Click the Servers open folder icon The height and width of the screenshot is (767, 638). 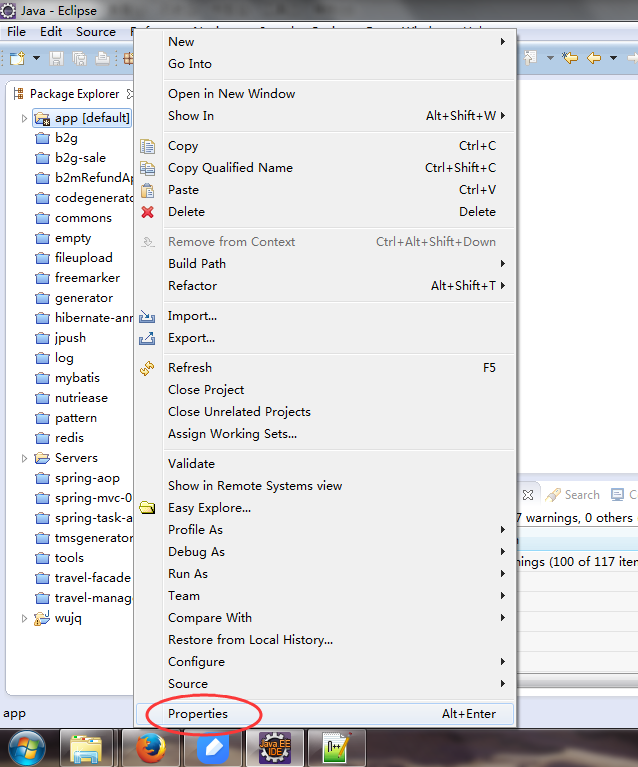(43, 458)
